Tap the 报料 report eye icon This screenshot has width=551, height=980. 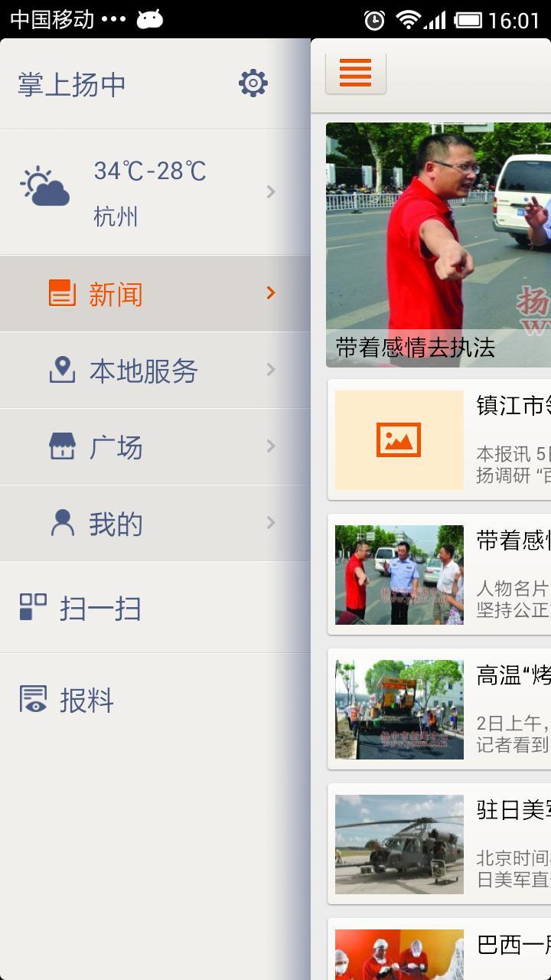[x=33, y=699]
